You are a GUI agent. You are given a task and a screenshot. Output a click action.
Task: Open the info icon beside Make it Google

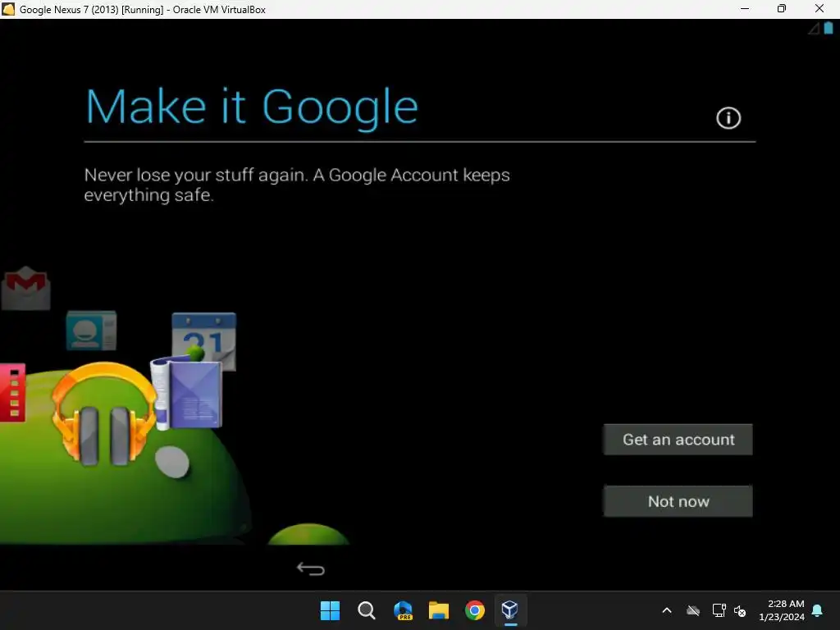[728, 118]
